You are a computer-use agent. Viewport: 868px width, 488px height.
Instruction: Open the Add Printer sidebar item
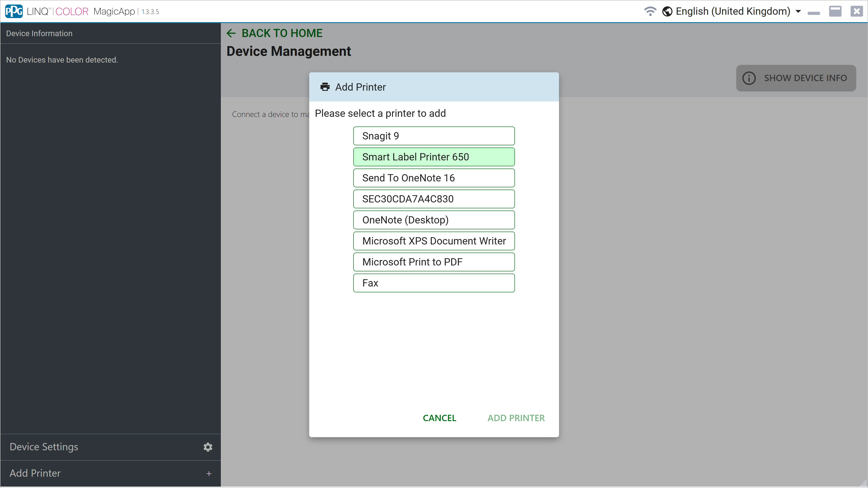click(x=35, y=474)
